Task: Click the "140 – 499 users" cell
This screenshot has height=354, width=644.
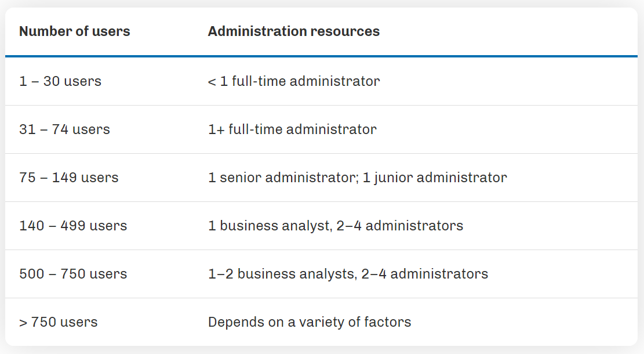Action: [x=73, y=226]
